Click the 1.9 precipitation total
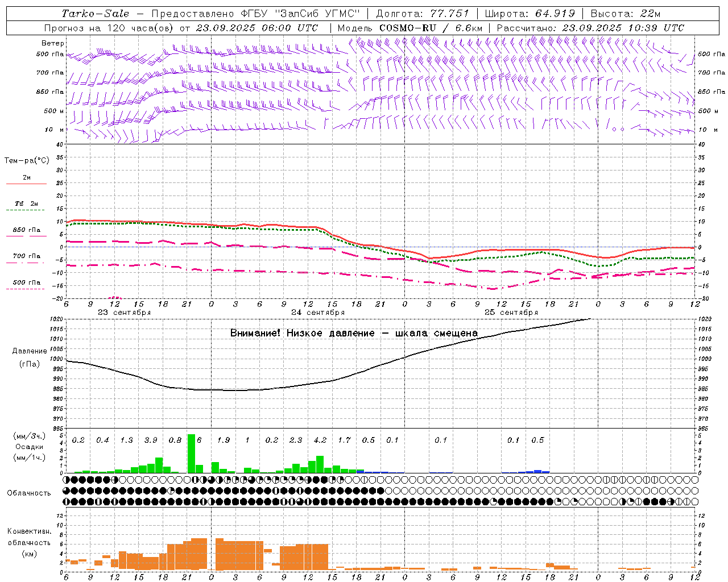 coord(224,440)
